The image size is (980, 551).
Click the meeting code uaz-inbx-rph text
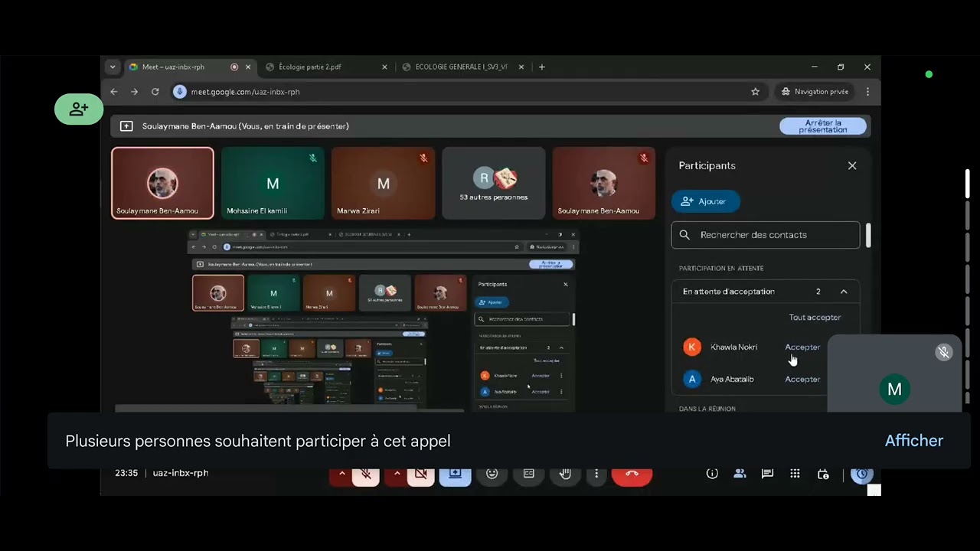click(x=181, y=473)
